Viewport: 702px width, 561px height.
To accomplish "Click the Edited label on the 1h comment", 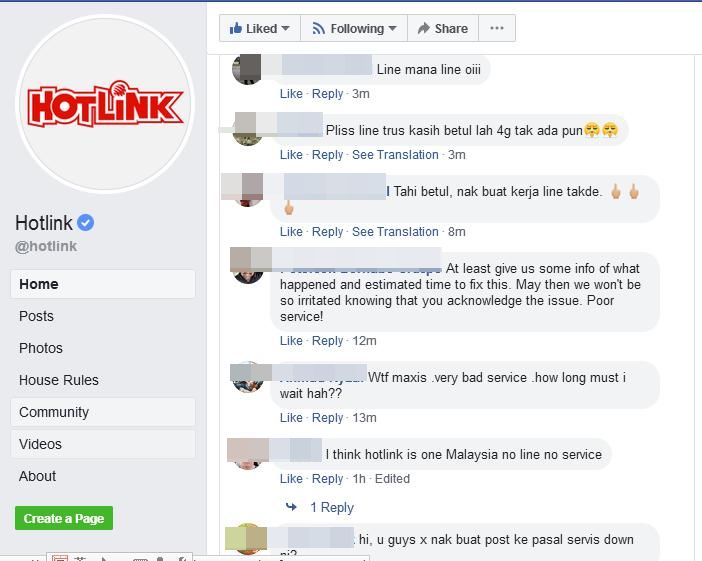I will tap(392, 479).
